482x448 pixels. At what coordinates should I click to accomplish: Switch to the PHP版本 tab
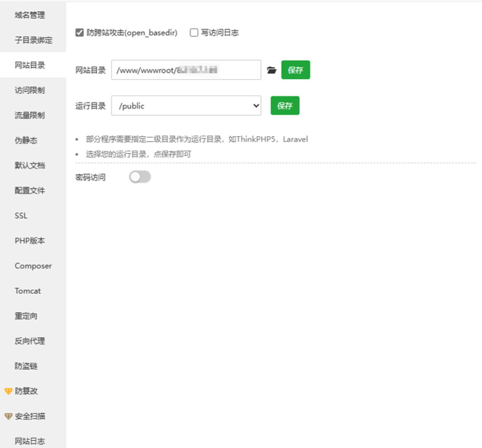point(30,241)
